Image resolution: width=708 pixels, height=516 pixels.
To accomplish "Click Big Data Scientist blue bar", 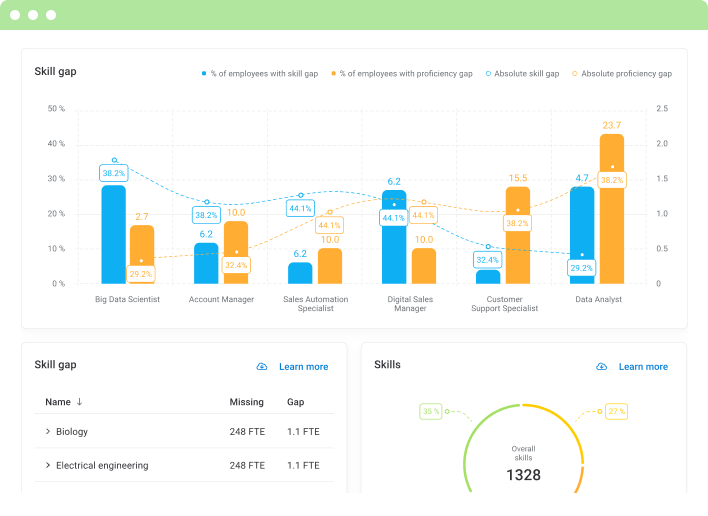I will pos(113,234).
